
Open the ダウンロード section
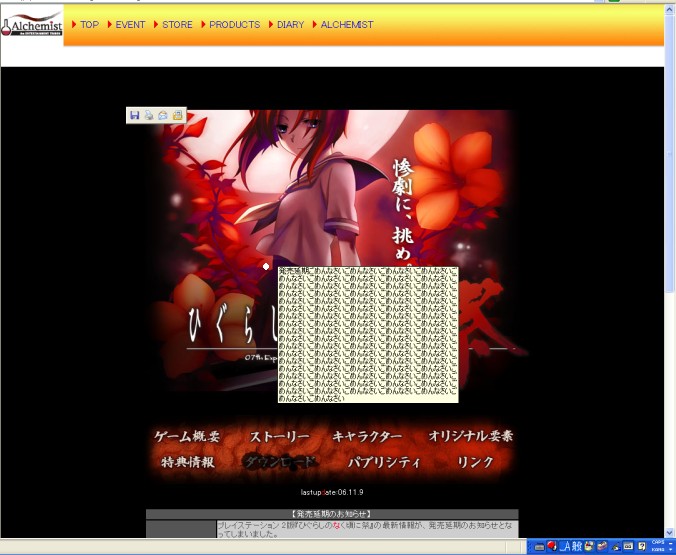pyautogui.click(x=280, y=462)
